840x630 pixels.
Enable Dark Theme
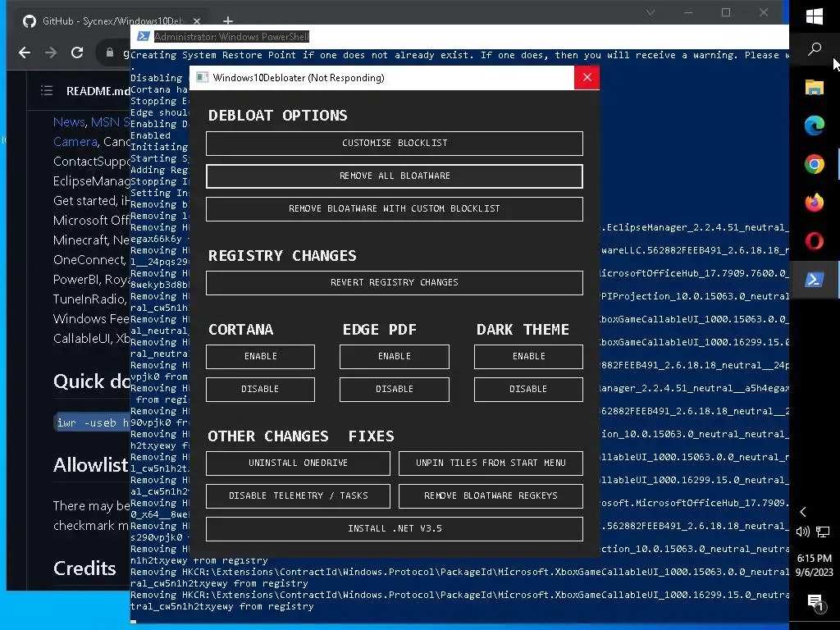click(x=528, y=356)
